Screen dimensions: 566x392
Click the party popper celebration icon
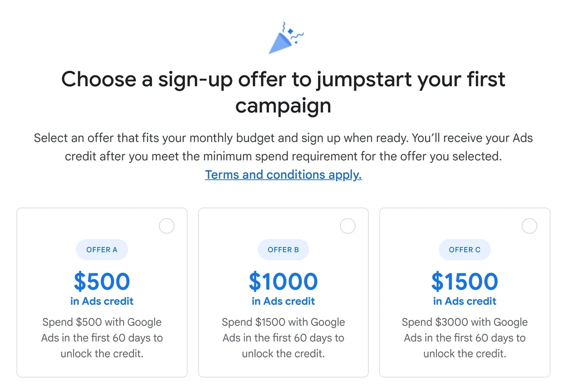[x=286, y=37]
